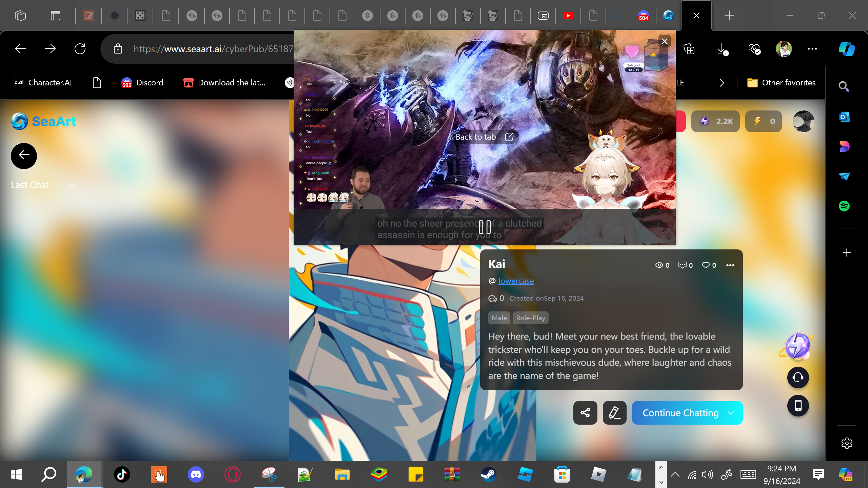Viewport: 868px width, 488px height.
Task: View site information lock icon
Action: click(x=118, y=49)
